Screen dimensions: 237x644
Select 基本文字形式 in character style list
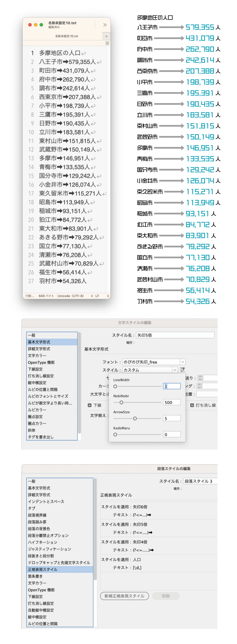(x=52, y=342)
